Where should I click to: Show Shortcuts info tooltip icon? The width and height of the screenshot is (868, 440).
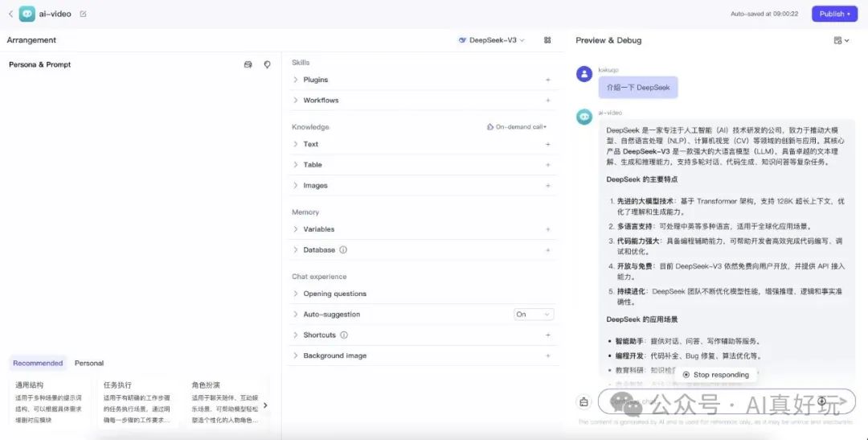[x=344, y=335]
